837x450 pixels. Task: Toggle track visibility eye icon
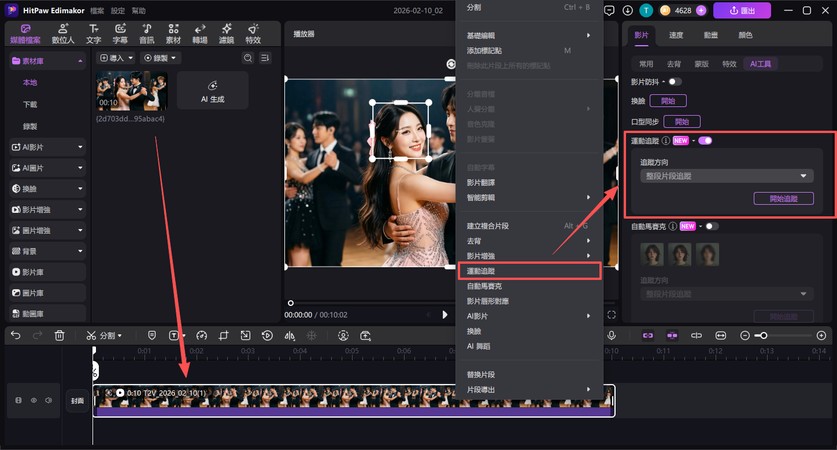click(x=34, y=400)
